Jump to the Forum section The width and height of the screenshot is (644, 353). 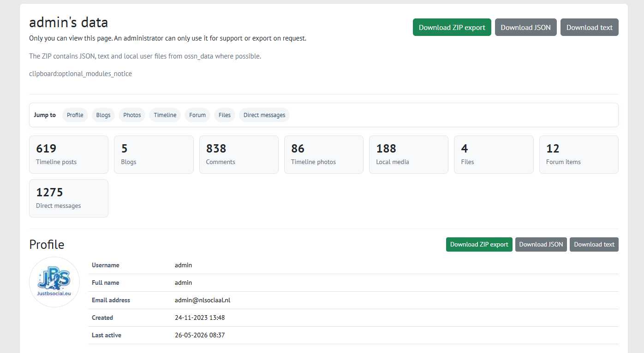coord(197,115)
